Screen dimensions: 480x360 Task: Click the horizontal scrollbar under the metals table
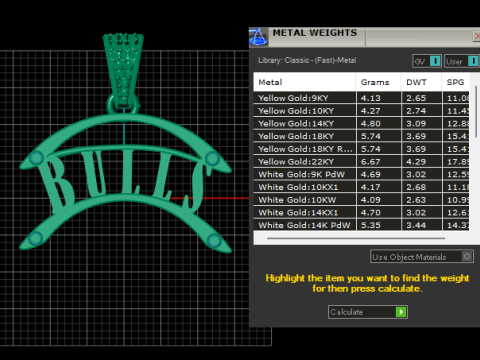[x=356, y=238]
